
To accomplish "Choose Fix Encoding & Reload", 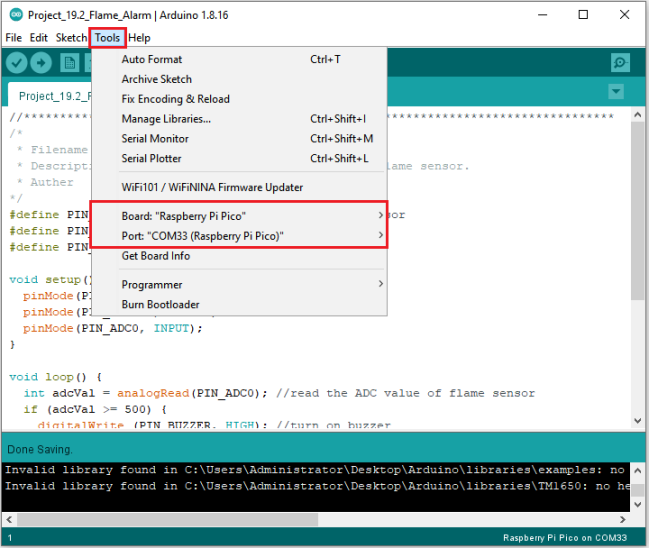I will point(239,99).
